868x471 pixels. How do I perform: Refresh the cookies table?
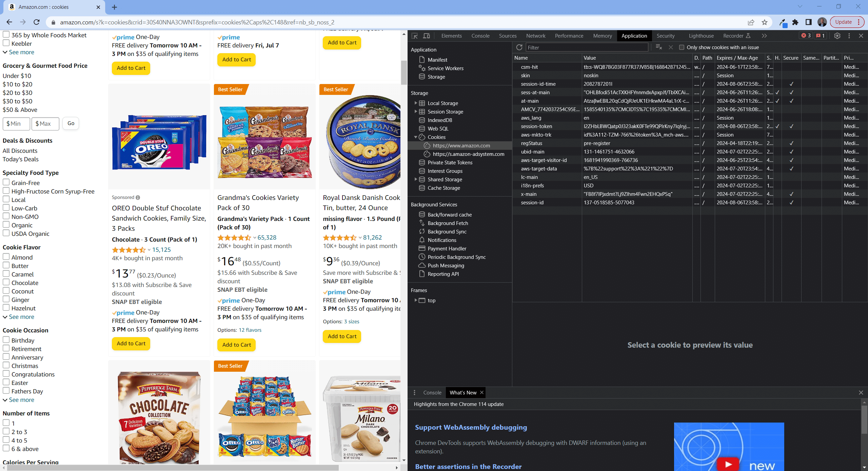coord(519,47)
